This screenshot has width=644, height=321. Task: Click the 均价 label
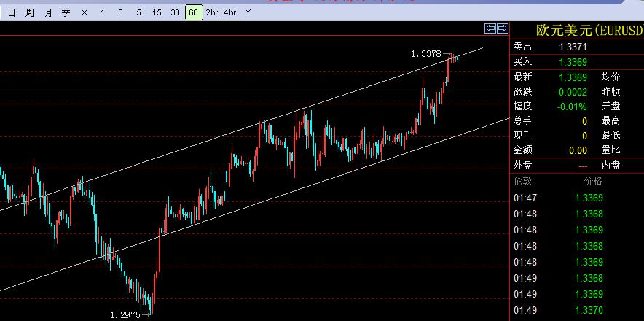611,77
